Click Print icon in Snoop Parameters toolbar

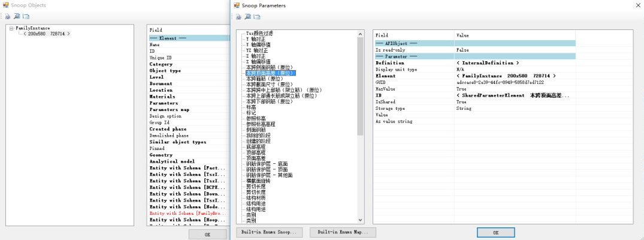point(238,17)
